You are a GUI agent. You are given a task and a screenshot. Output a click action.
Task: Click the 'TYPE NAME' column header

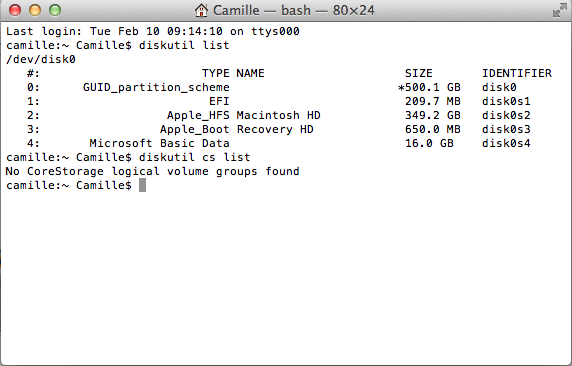click(233, 73)
